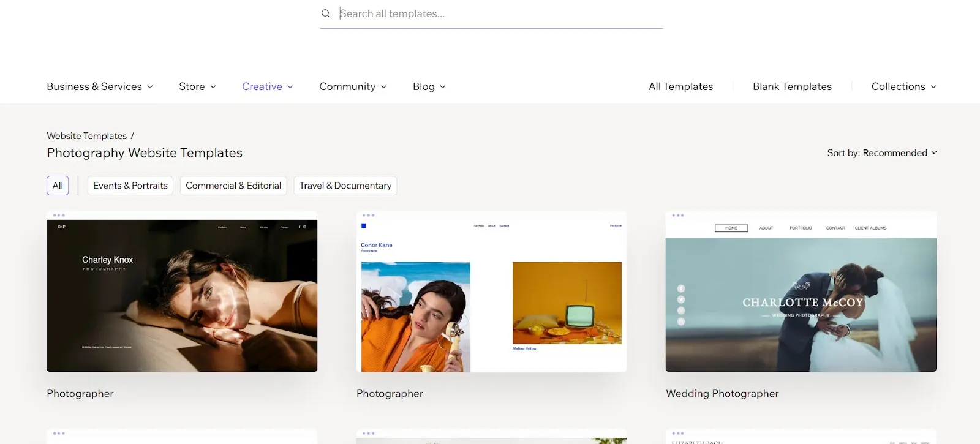
Task: Open Charlotte McCoy wedding template thumbnail
Action: [801, 292]
